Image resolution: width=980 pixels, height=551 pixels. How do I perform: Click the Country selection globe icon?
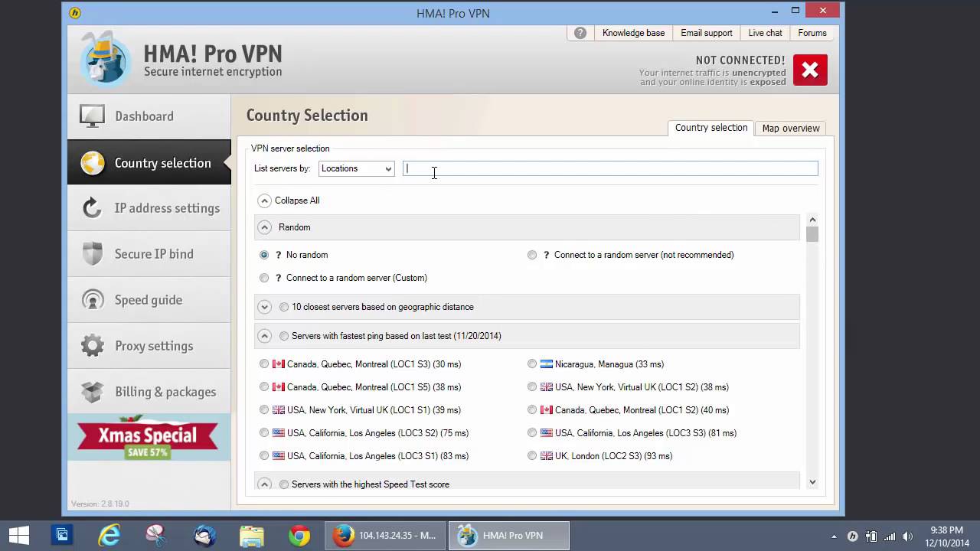click(x=93, y=163)
